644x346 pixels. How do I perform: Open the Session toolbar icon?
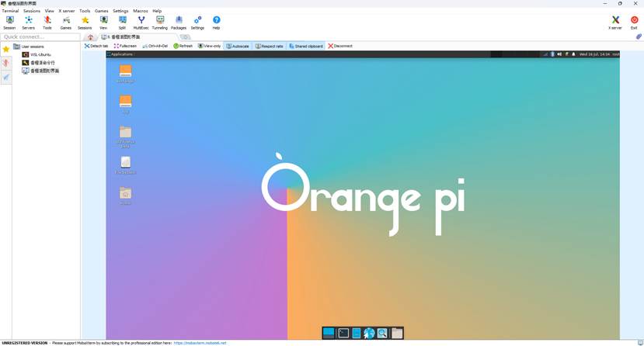[x=9, y=22]
